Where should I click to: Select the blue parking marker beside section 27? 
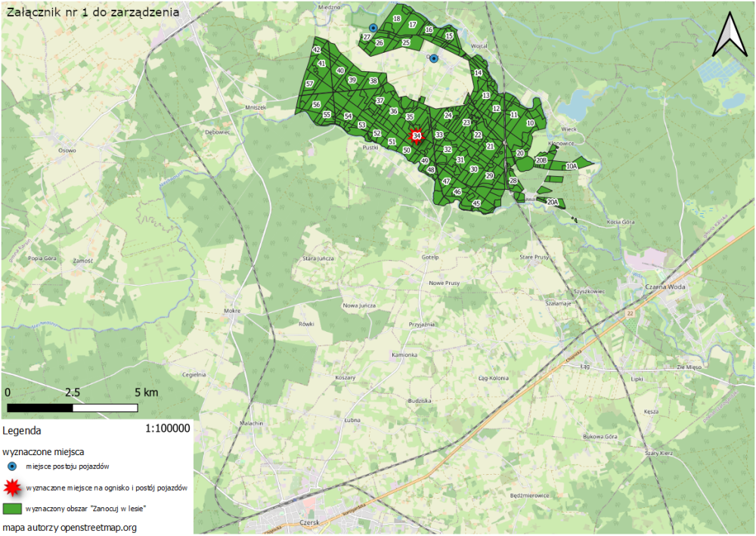point(373,28)
